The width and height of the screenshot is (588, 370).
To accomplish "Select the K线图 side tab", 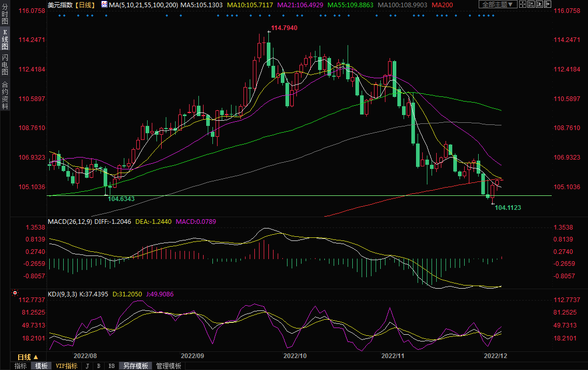I will 5,40.
